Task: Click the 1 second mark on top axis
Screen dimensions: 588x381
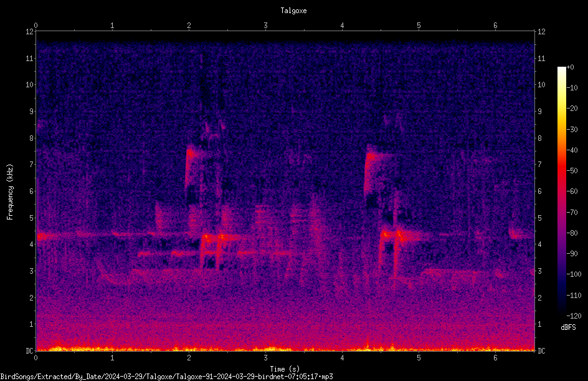Action: click(112, 26)
